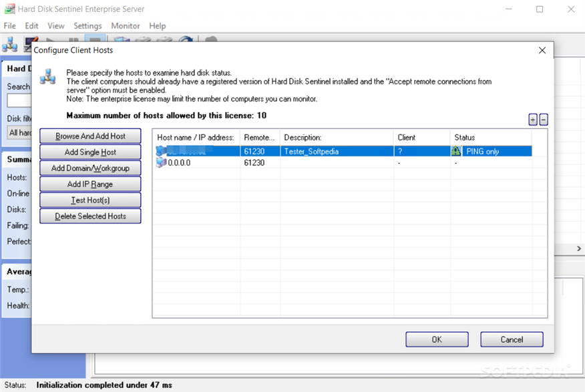Screen dimensions: 585x392
Task: Click the plus expand-list icon
Action: click(533, 120)
